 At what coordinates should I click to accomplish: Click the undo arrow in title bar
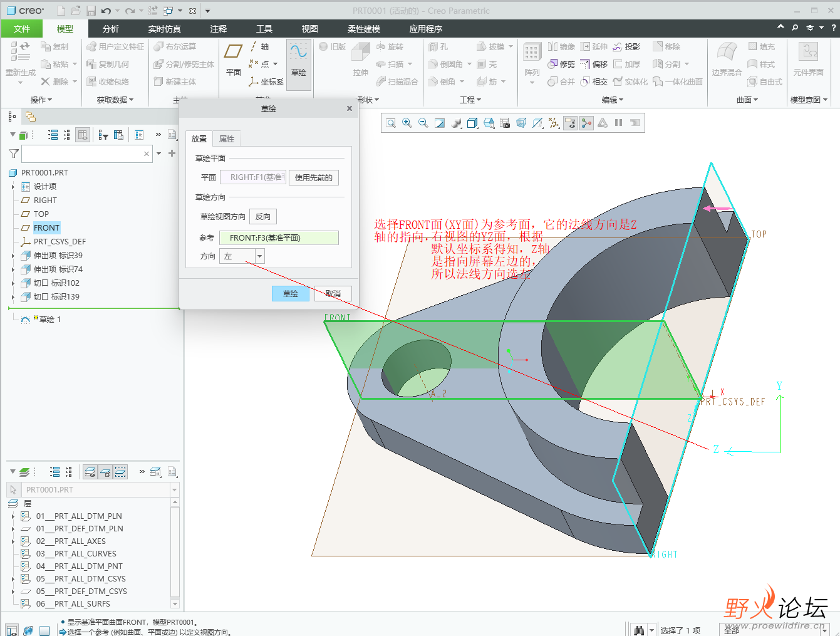pos(106,11)
